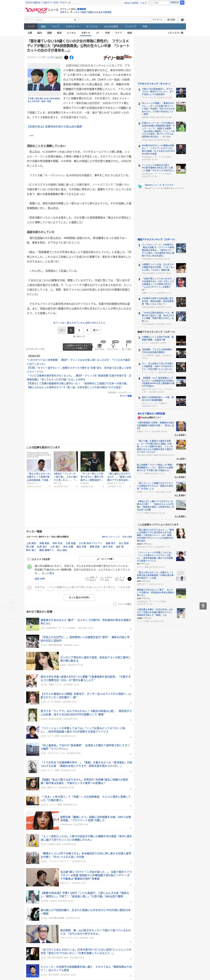Click into the キーワードを入力 search field

pyautogui.click(x=49, y=19)
